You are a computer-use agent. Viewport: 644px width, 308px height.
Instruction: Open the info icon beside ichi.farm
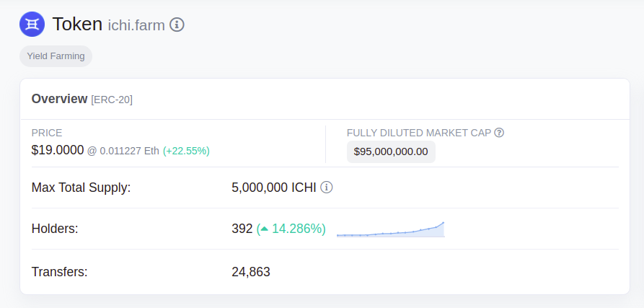tap(177, 25)
